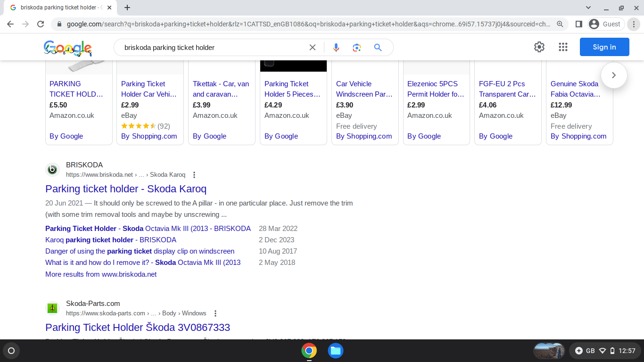Image resolution: width=644 pixels, height=362 pixels.
Task: Open Chrome three-dot menu
Action: coord(635,24)
